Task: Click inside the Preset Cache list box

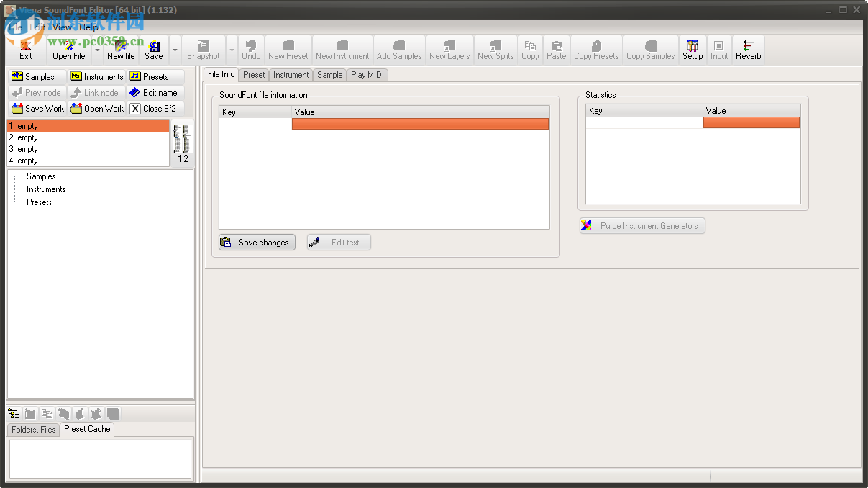Action: (x=100, y=459)
